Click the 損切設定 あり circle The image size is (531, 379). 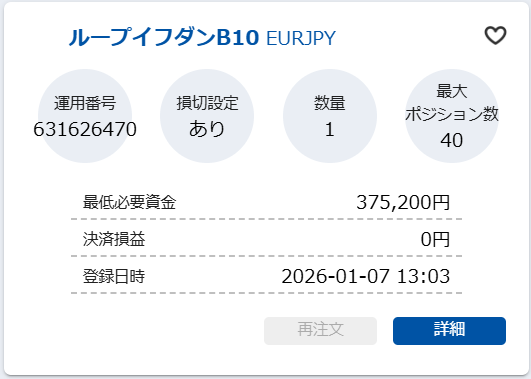[x=207, y=116]
